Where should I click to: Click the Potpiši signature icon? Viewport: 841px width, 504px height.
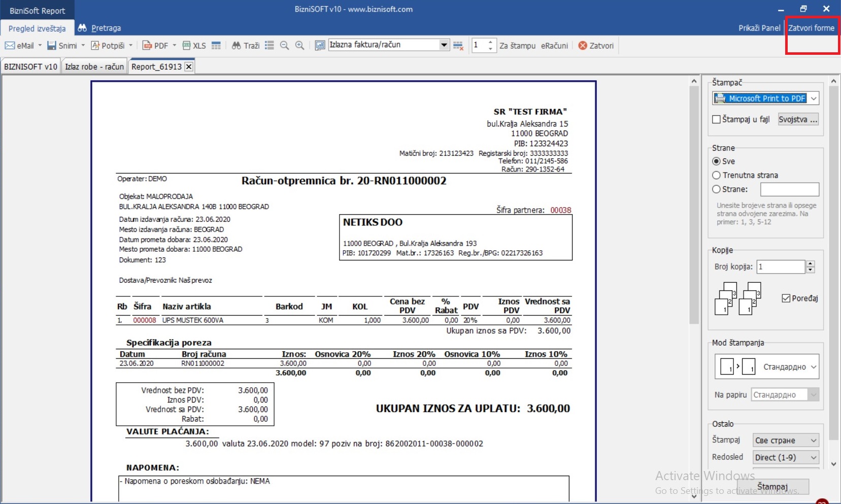coord(95,46)
